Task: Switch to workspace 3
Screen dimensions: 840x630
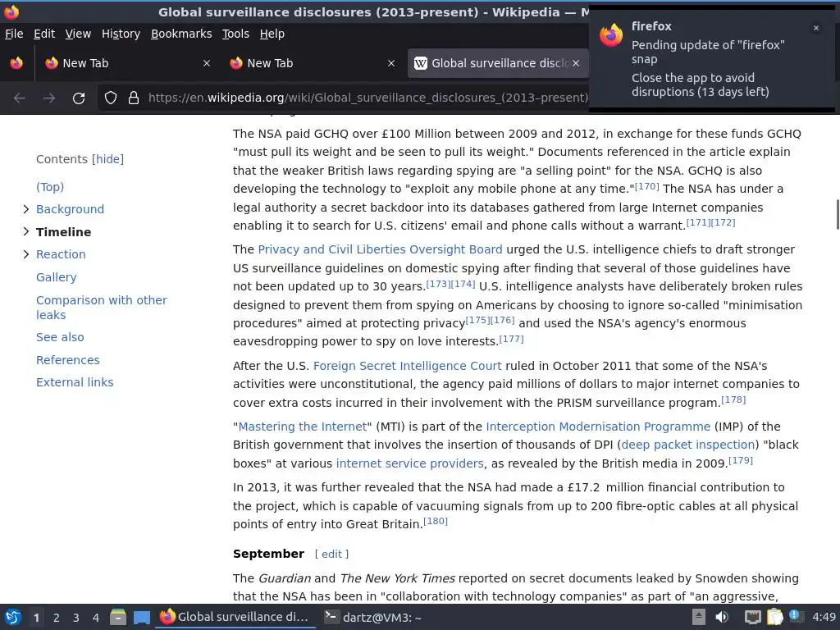Action: coord(76,618)
